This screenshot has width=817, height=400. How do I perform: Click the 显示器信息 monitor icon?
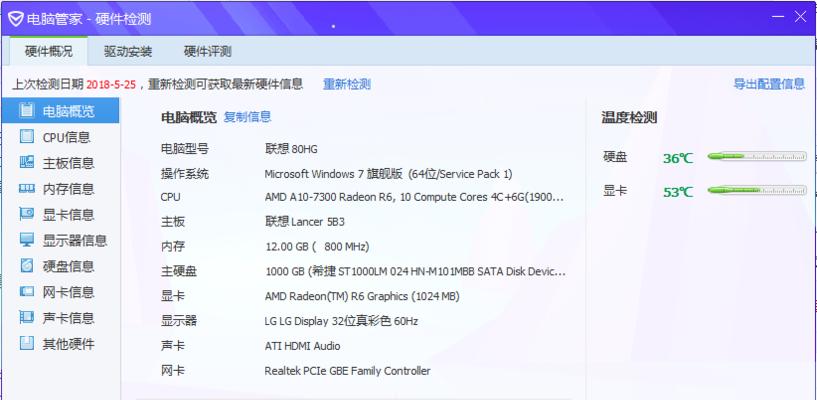coord(27,240)
